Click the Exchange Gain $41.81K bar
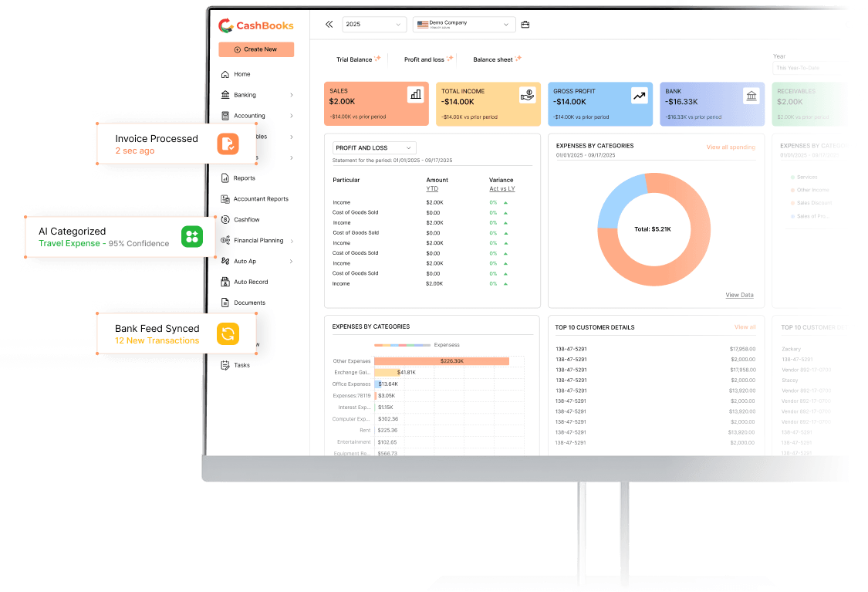 coord(386,373)
